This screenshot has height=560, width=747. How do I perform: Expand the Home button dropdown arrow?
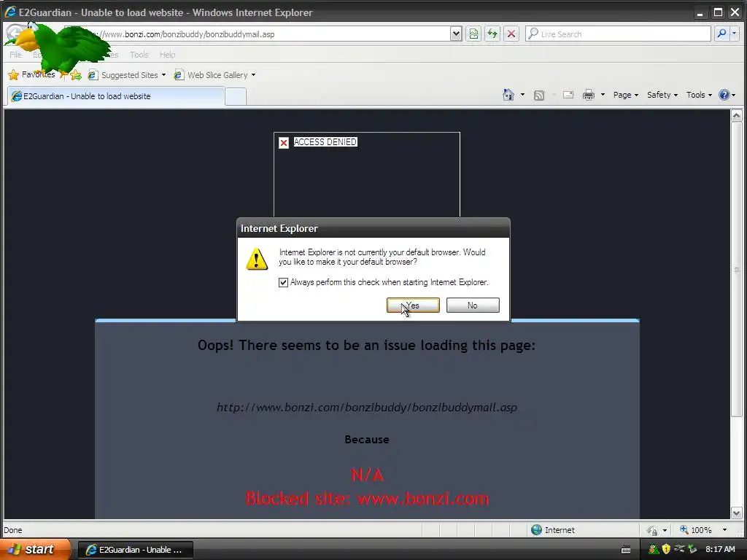pos(522,95)
